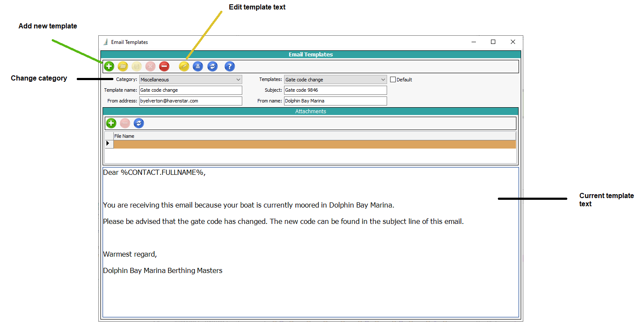Focus the From name input

click(x=335, y=101)
